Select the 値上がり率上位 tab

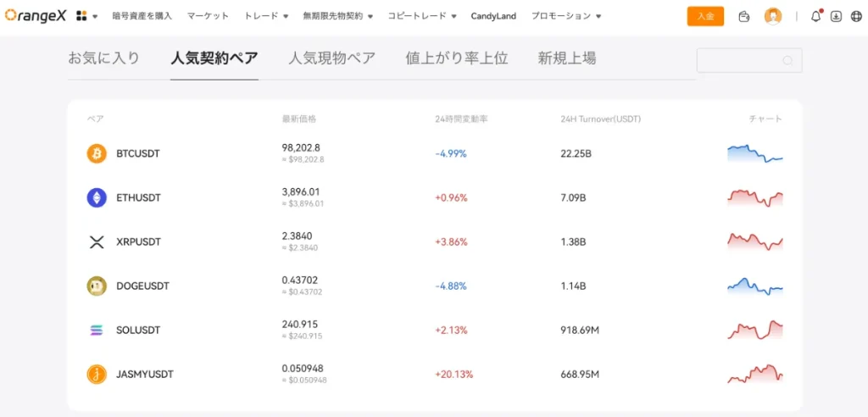coord(456,58)
